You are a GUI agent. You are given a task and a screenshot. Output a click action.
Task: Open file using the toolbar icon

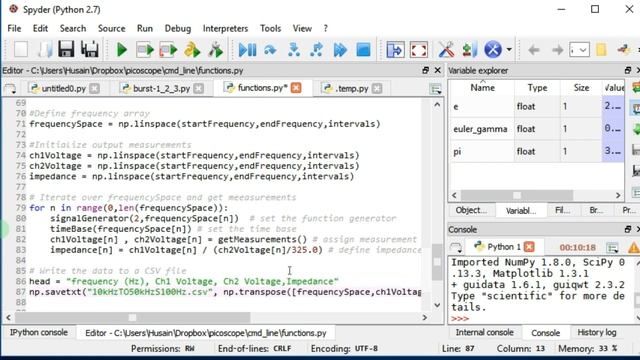click(44, 50)
